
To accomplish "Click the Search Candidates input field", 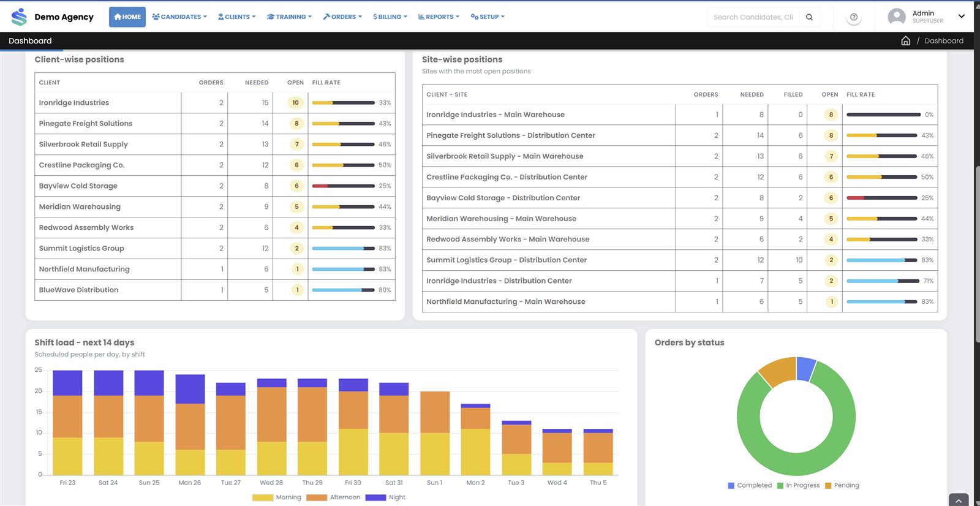I will [x=753, y=17].
